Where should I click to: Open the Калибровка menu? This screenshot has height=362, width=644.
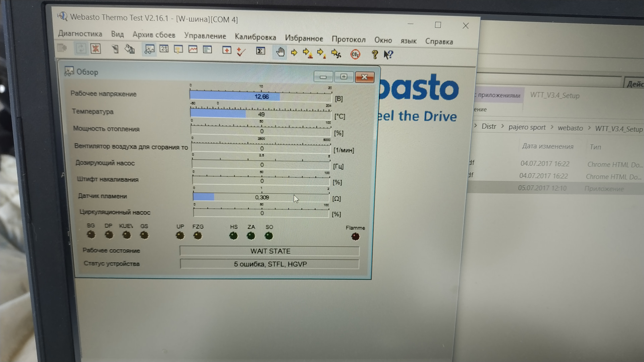(x=255, y=37)
